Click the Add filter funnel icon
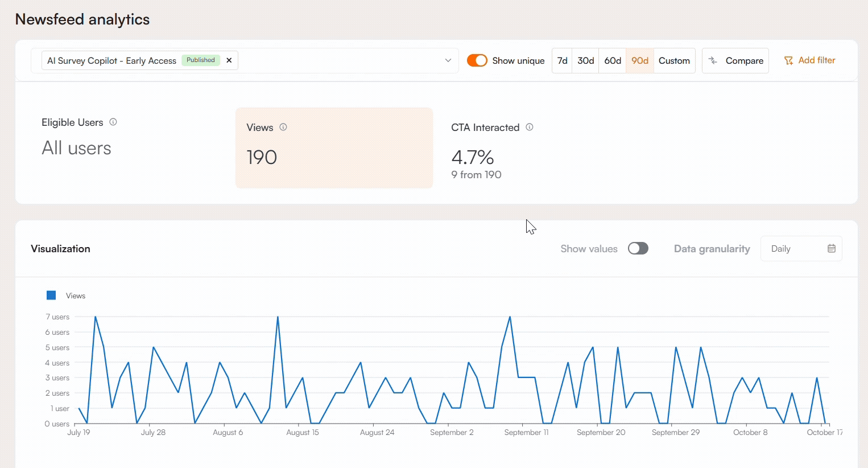 [x=788, y=60]
